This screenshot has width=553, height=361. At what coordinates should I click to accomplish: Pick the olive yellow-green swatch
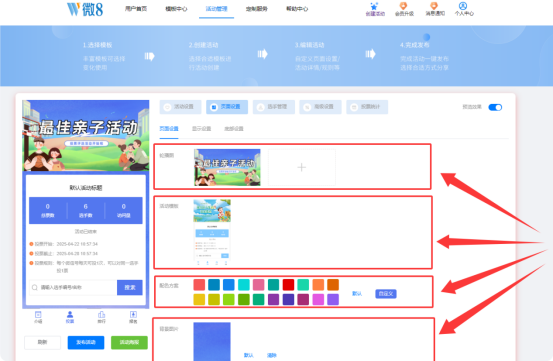[x=214, y=299]
